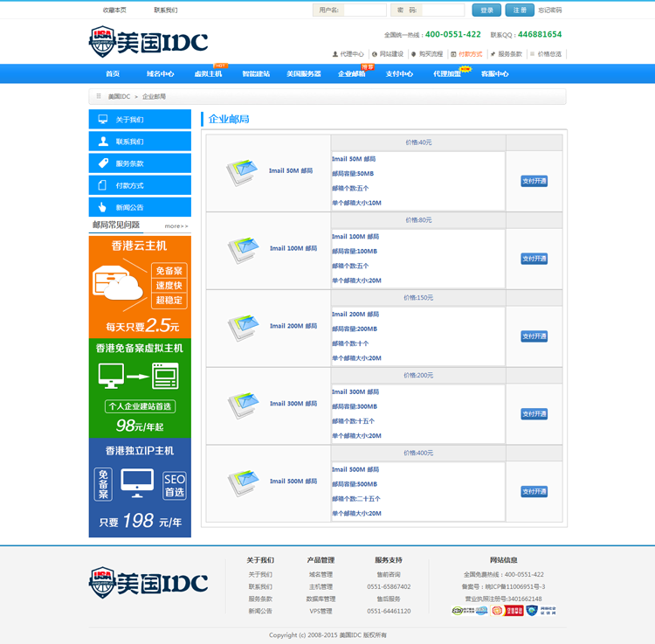Click the 注册 register button
The width and height of the screenshot is (655, 644).
click(x=520, y=10)
